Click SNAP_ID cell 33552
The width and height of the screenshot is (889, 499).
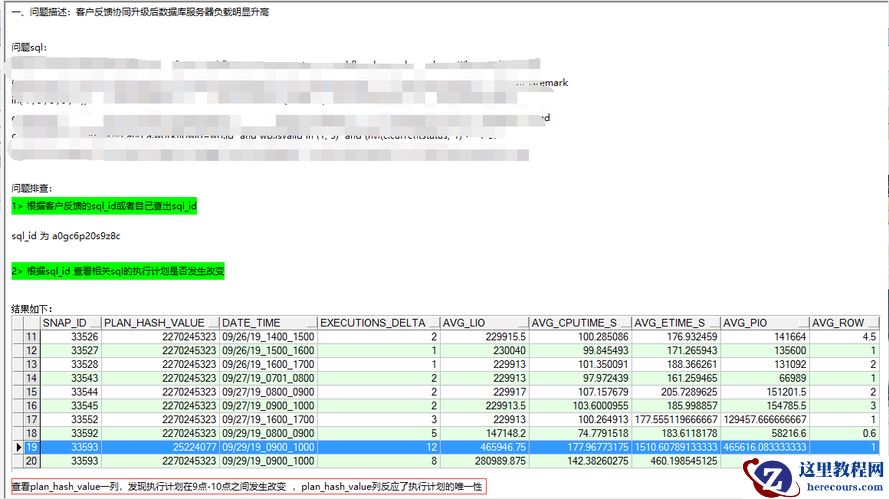[71, 420]
